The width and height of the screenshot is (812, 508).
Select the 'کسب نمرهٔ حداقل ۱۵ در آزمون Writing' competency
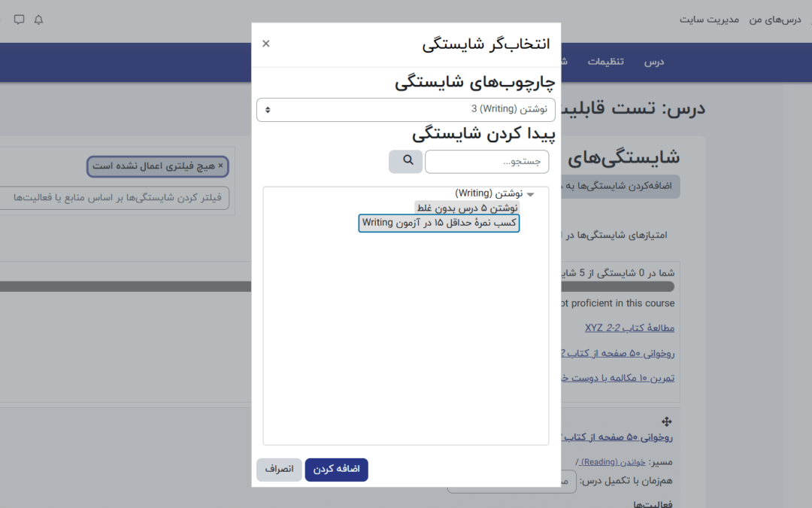pos(439,223)
